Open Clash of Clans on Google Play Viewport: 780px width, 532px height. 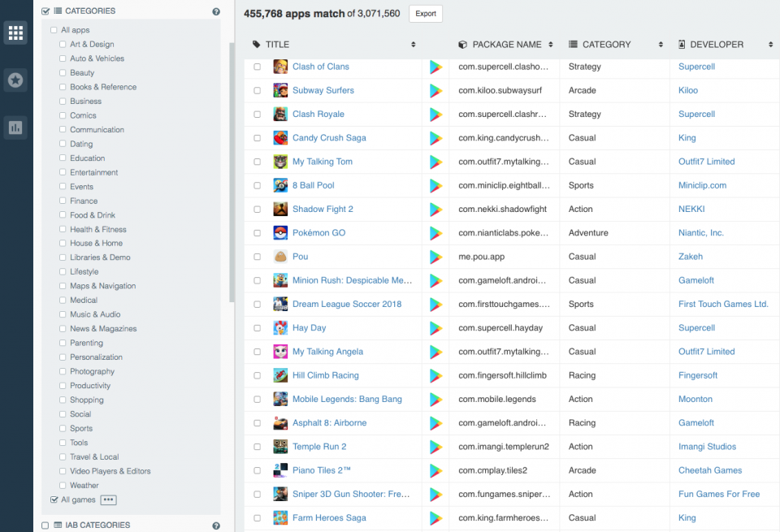pos(436,67)
